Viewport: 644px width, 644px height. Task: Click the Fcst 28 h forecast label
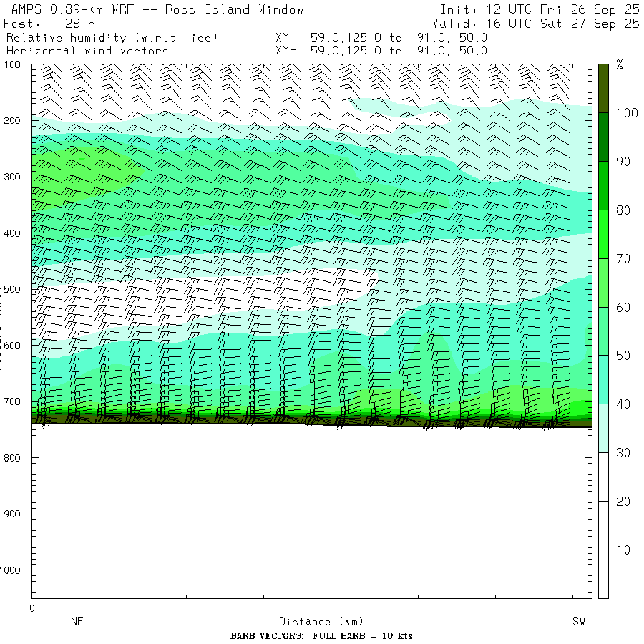tap(49, 24)
